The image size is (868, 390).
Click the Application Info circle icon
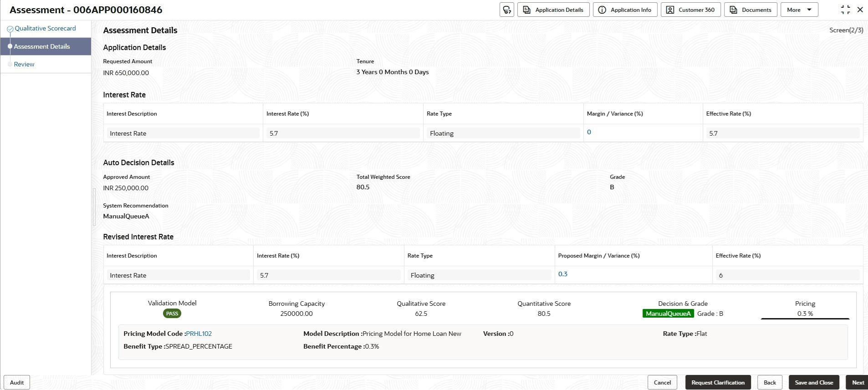click(602, 10)
